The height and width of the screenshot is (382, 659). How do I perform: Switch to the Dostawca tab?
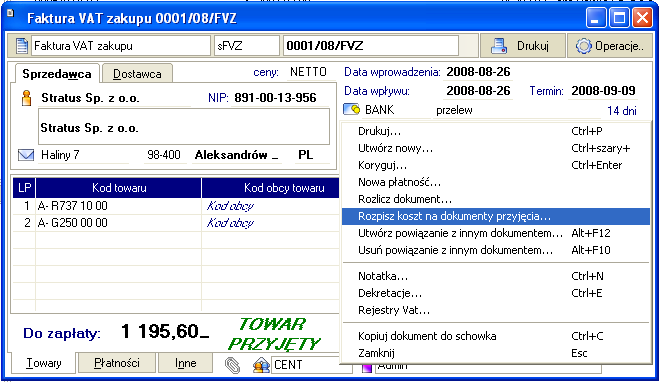137,74
